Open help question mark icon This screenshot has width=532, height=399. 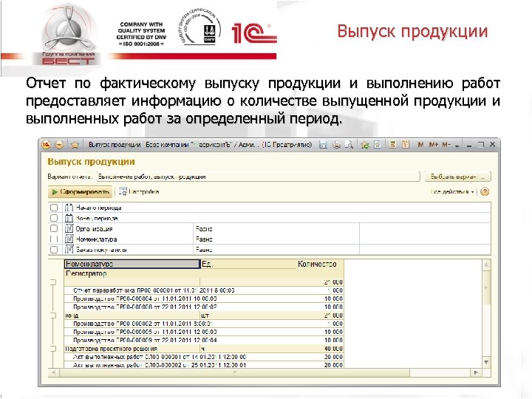[x=485, y=192]
